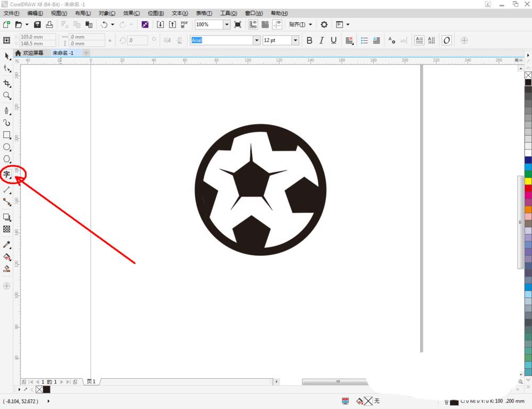Image resolution: width=532 pixels, height=409 pixels.
Task: Switch to the 未命名 -1 document tab
Action: (63, 53)
